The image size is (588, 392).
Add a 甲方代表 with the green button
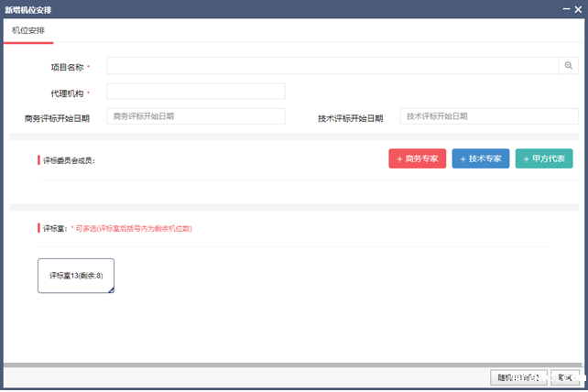click(544, 158)
